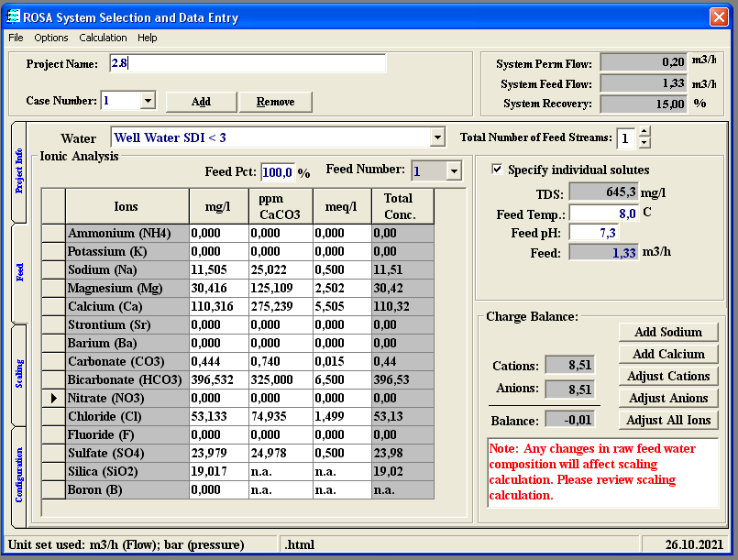Click the Add Sodium button

(x=668, y=332)
